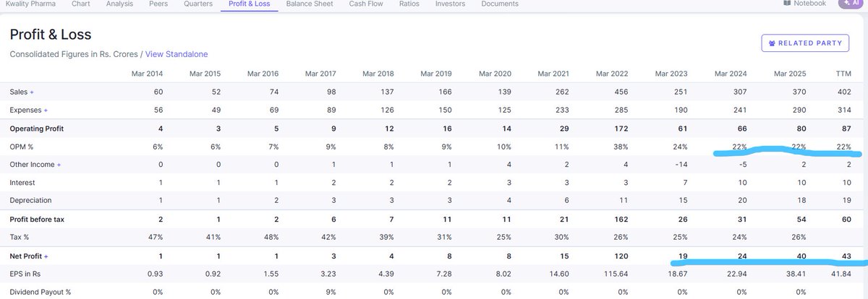Screen dimensions: 868x299
Task: Click the Operating Profit row label
Action: point(38,129)
